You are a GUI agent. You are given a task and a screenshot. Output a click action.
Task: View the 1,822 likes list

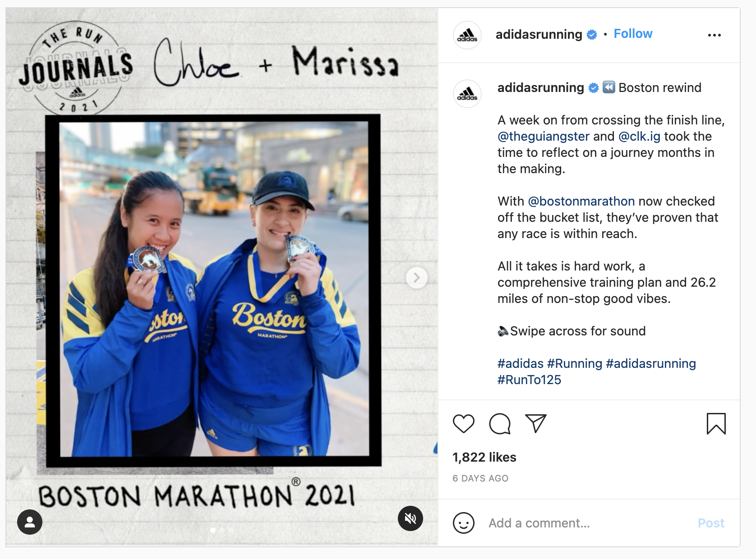[x=484, y=457]
